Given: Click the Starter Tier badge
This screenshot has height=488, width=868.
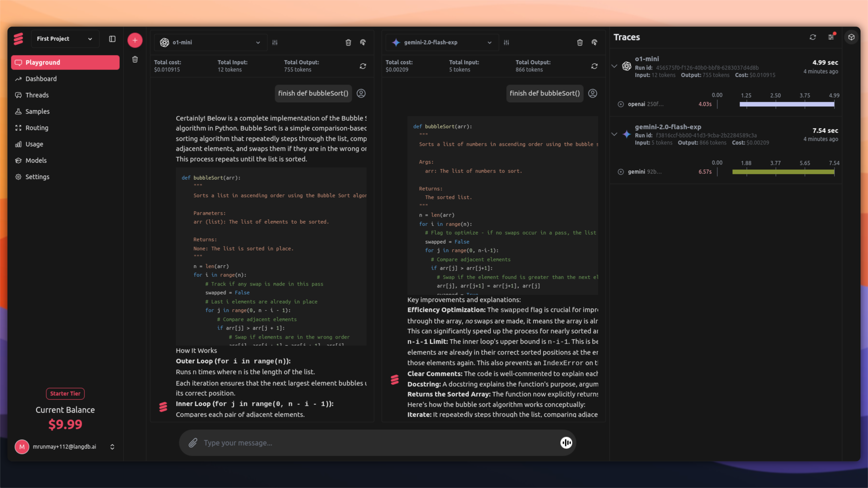Looking at the screenshot, I should [x=65, y=393].
